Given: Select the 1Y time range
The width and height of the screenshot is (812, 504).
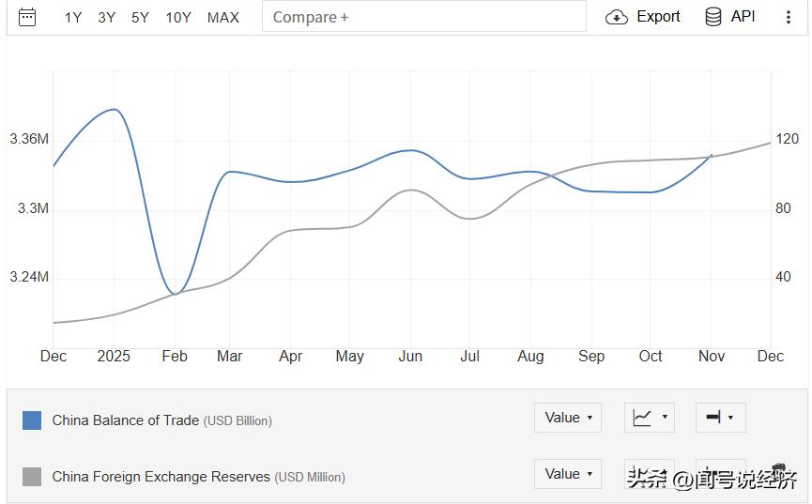Looking at the screenshot, I should point(73,17).
